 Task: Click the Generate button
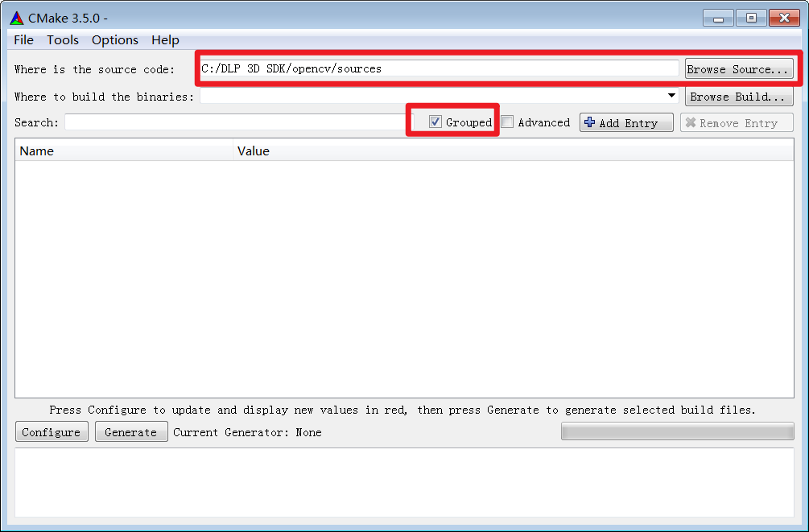[x=131, y=432]
